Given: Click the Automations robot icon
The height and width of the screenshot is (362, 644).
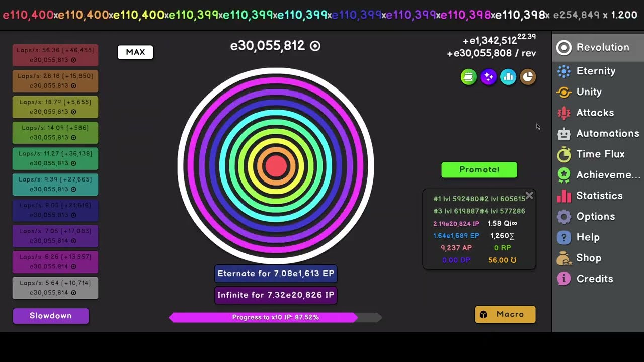Looking at the screenshot, I should click(x=564, y=134).
